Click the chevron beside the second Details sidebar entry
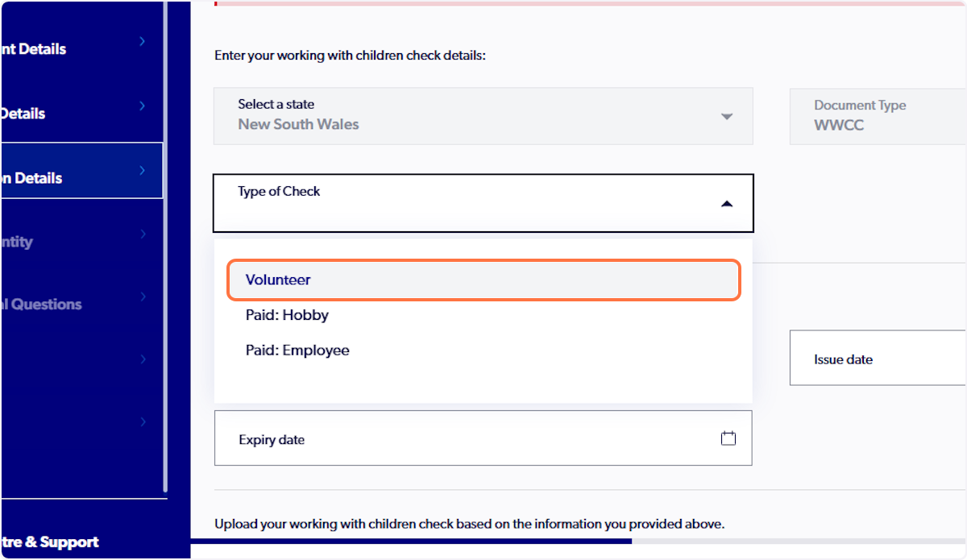967x560 pixels. coord(142,106)
